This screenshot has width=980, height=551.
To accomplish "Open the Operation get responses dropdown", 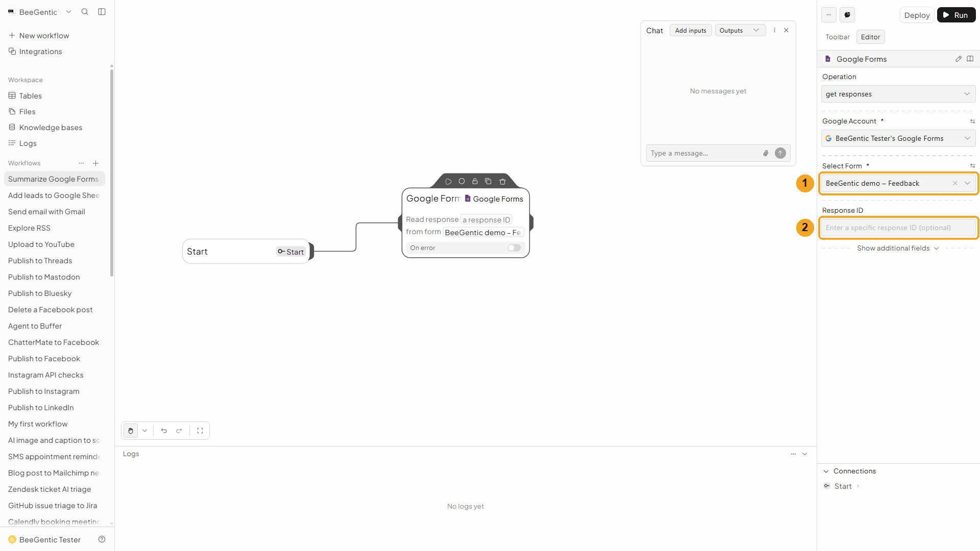I will tap(898, 94).
